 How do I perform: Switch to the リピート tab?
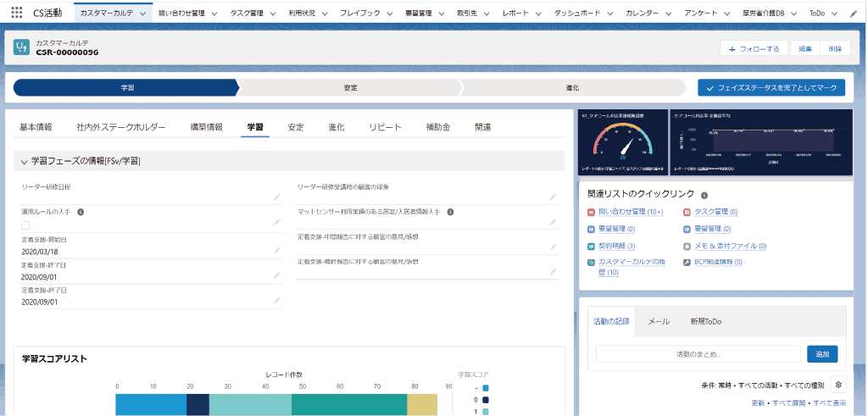[x=386, y=127]
